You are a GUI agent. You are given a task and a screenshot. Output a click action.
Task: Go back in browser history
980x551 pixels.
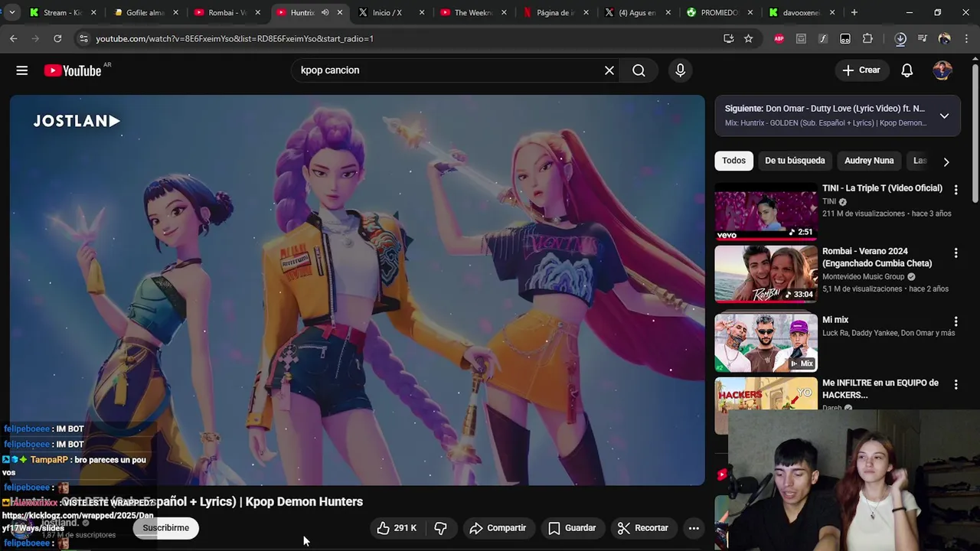[14, 38]
